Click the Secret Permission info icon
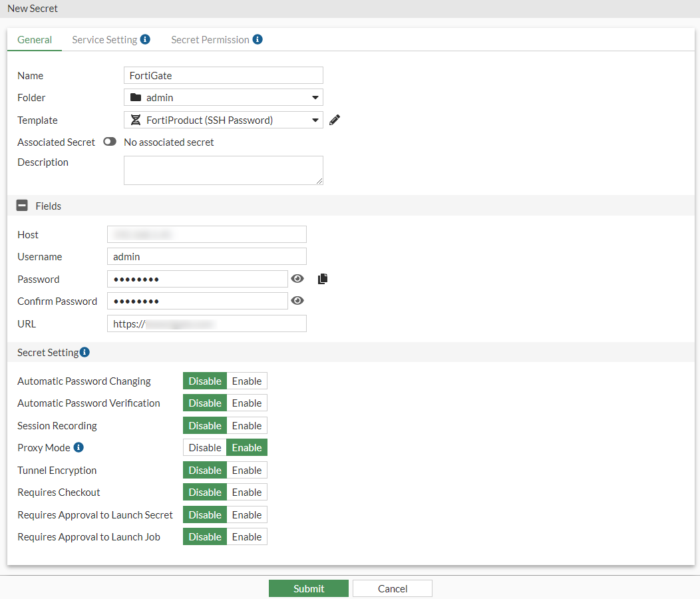 click(257, 39)
